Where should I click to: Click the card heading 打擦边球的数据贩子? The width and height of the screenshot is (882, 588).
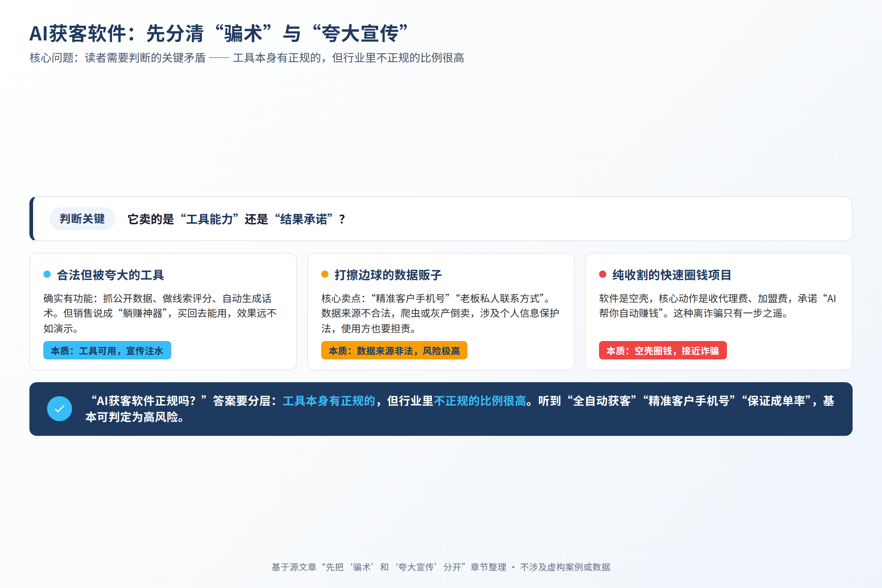[x=388, y=275]
